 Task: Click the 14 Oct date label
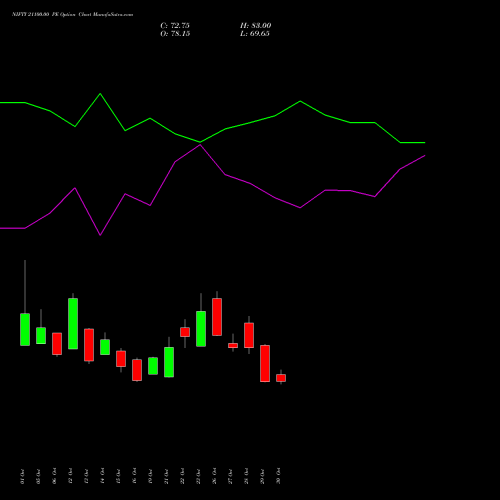[x=102, y=476]
